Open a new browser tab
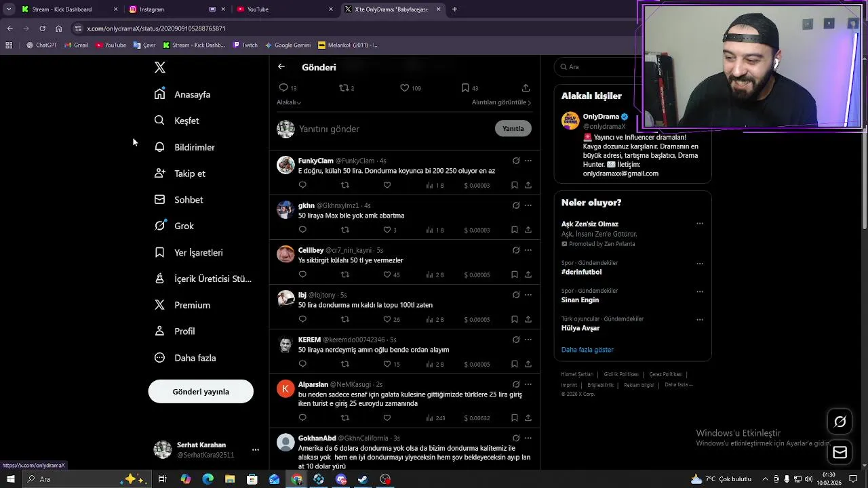Viewport: 868px width, 488px height. coord(454,9)
